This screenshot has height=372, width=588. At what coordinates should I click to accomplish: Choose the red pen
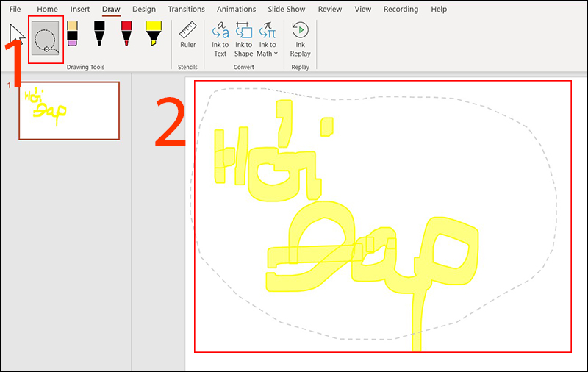(x=126, y=35)
